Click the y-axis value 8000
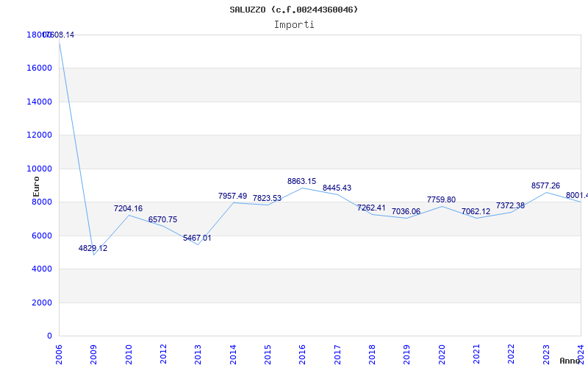The image size is (588, 368). coord(42,202)
